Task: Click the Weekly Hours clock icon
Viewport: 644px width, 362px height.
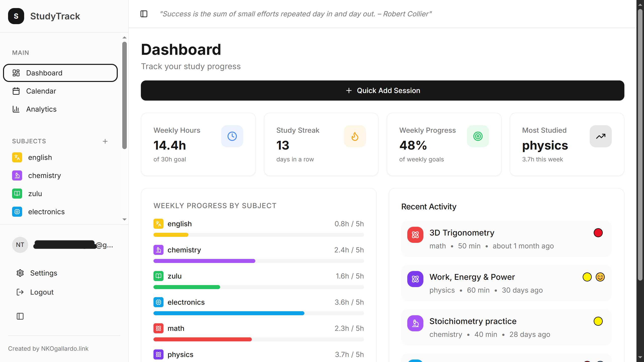Action: pos(232,136)
